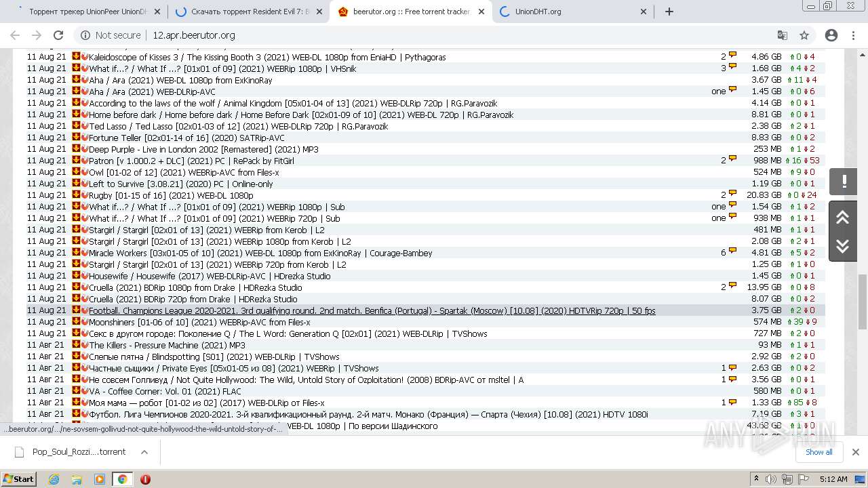The image size is (868, 488).
Task: Open the comments icon for Aha WEB-DLRip-AVC row
Action: [x=732, y=91]
